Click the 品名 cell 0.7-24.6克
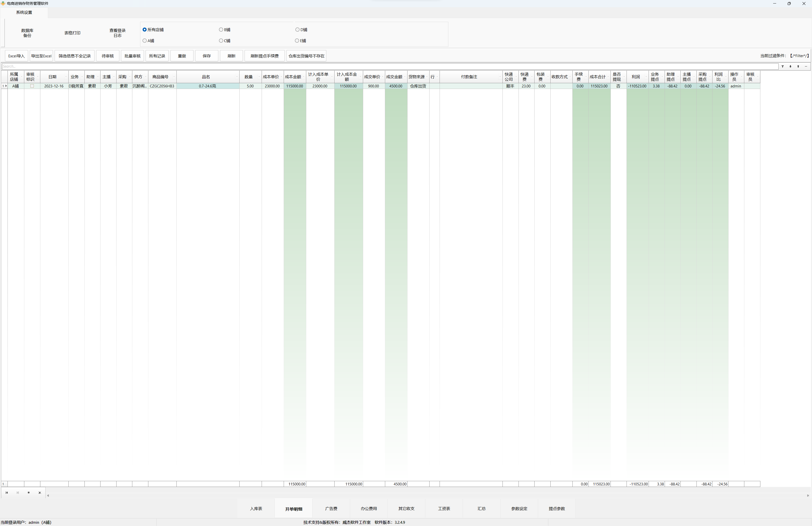Image resolution: width=812 pixels, height=526 pixels. 208,86
